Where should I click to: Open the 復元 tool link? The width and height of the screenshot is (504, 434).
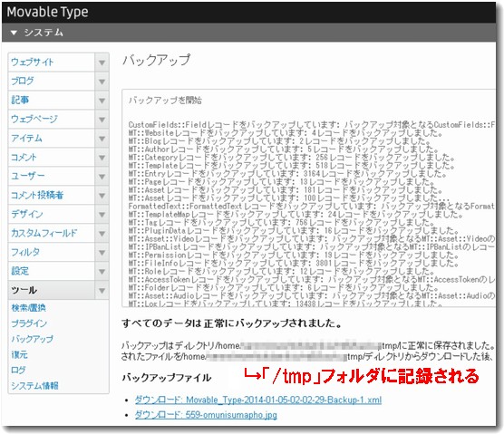[x=19, y=354]
